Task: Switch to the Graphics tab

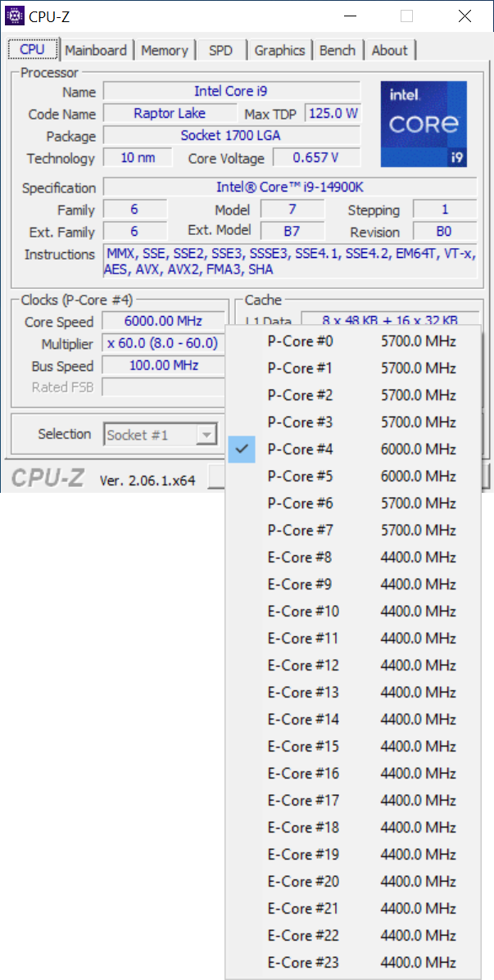Action: tap(279, 51)
